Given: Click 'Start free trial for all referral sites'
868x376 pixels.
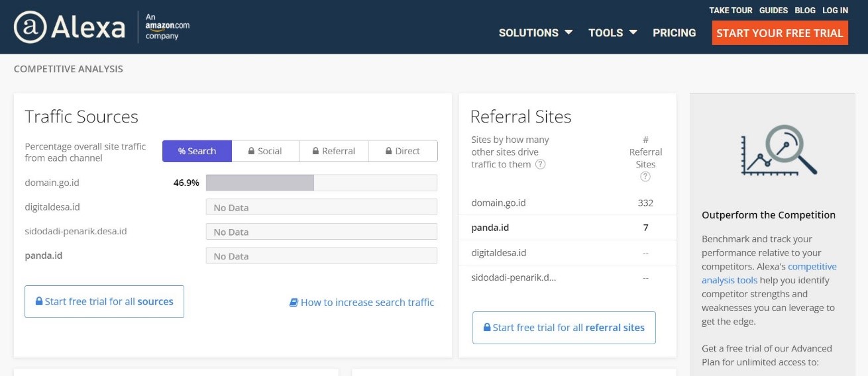Looking at the screenshot, I should point(564,327).
